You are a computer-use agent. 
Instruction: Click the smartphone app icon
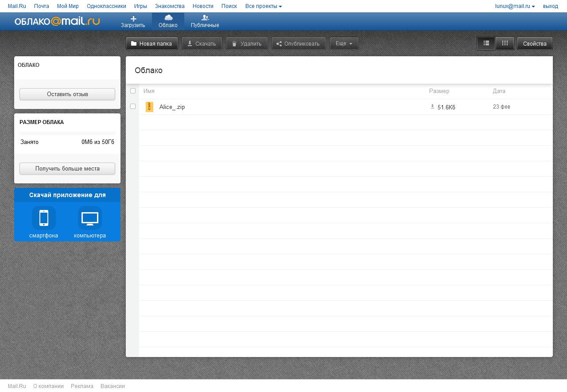[44, 217]
